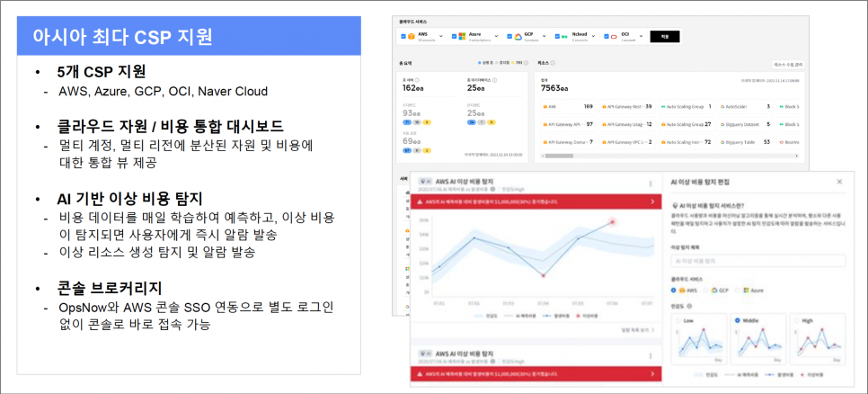
Task: Click the Azure logo in the cloud service bar
Action: [462, 37]
